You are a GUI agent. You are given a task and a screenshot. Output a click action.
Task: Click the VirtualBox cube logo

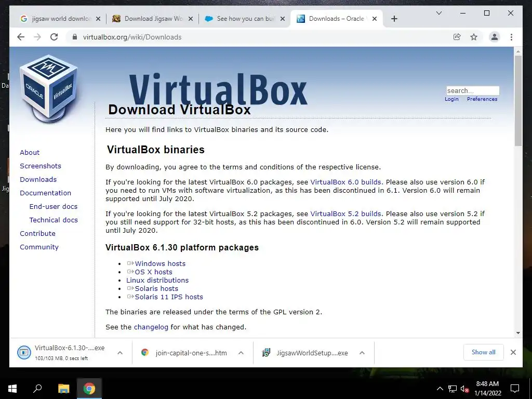coord(48,88)
